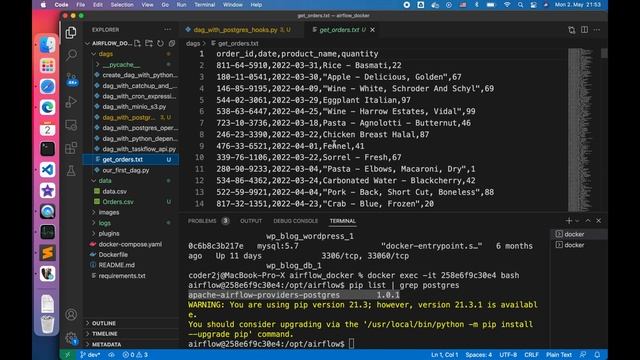Expand the TIMELINE section

click(x=131, y=333)
